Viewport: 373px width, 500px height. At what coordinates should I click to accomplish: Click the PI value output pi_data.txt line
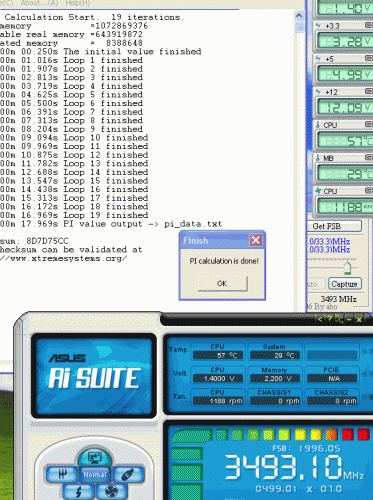click(111, 224)
